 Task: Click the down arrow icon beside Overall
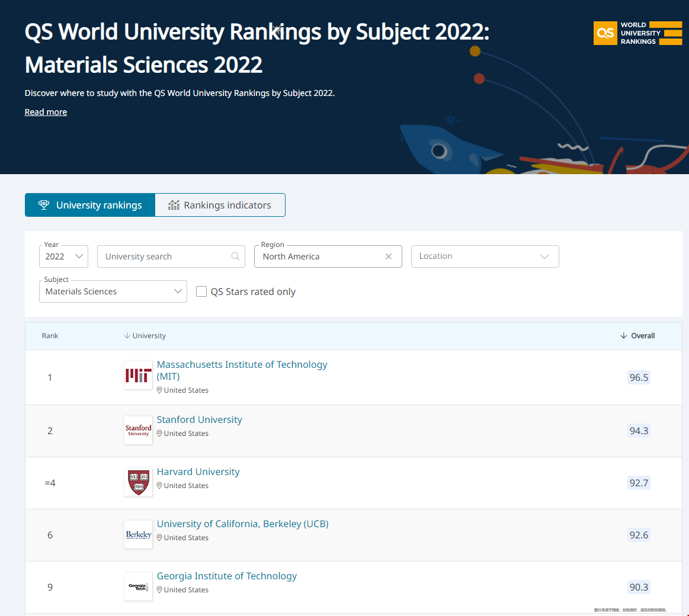623,336
